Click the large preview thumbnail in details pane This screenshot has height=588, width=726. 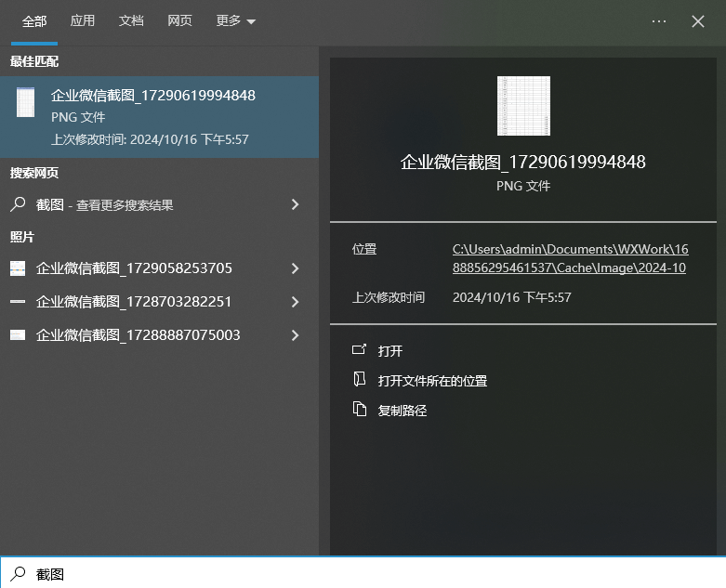tap(523, 106)
